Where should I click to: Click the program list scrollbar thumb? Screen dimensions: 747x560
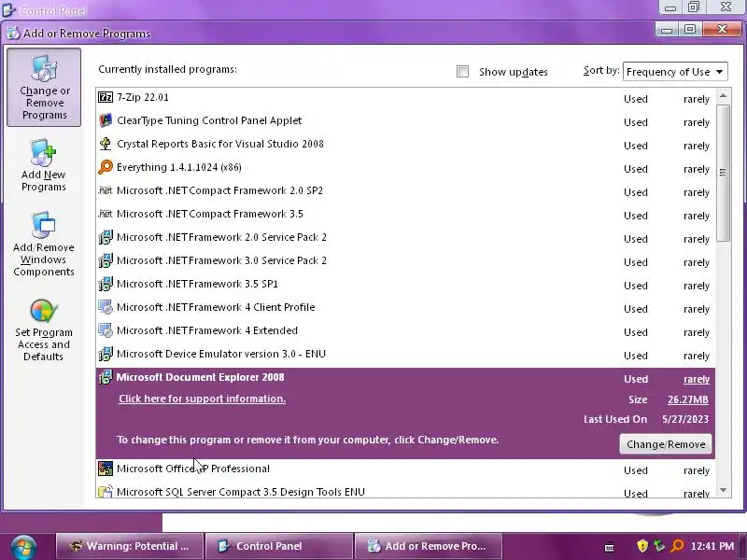(x=723, y=173)
